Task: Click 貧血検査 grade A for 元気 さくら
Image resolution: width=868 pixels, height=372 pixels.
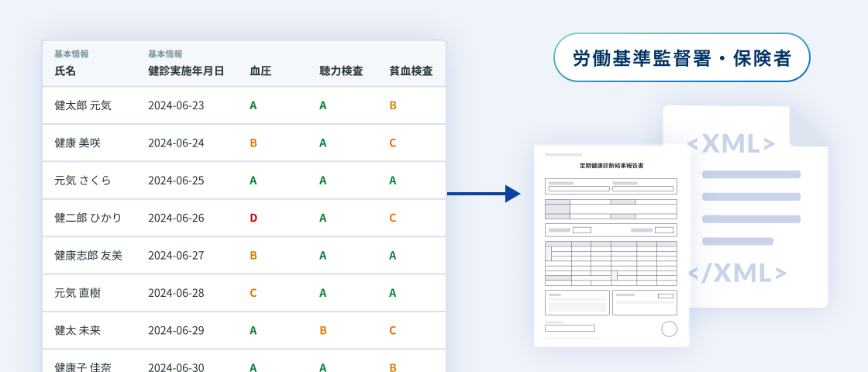Action: 392,181
